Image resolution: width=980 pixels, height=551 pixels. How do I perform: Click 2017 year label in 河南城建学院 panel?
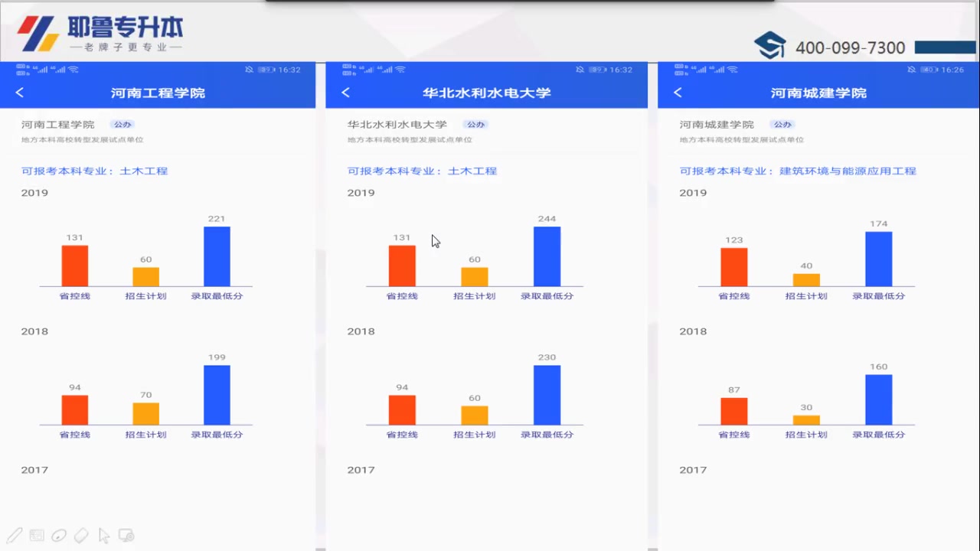click(x=693, y=470)
